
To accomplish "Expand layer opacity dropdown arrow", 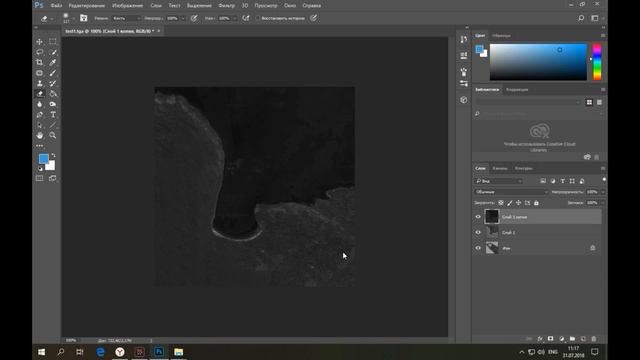I will click(x=603, y=192).
